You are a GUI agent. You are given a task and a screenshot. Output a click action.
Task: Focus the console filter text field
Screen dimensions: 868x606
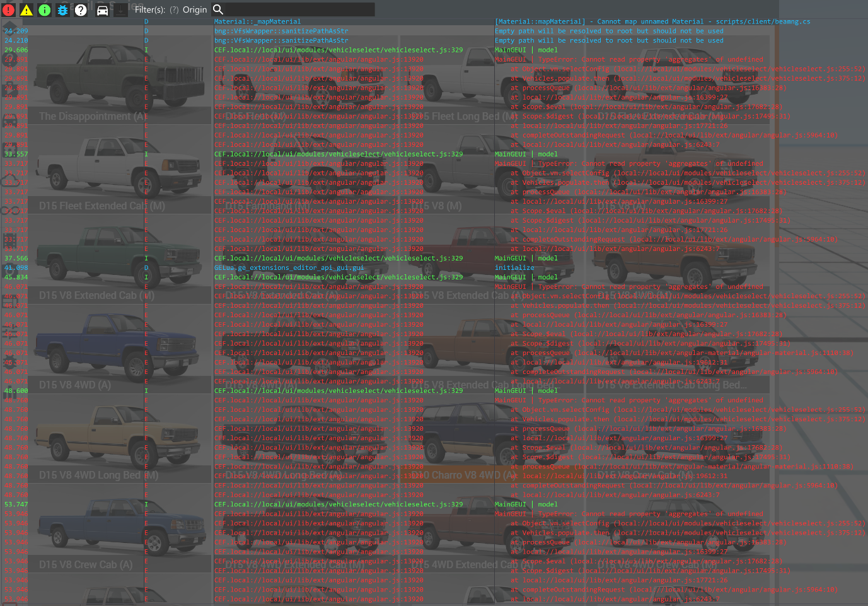pyautogui.click(x=300, y=9)
